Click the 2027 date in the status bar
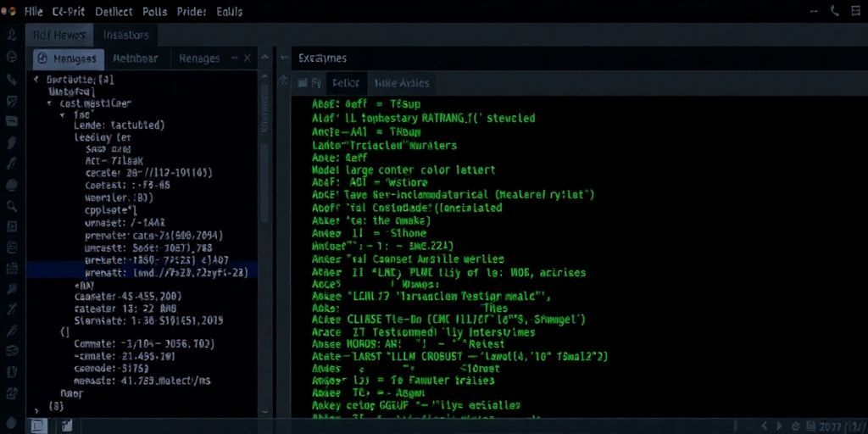 pos(831,426)
